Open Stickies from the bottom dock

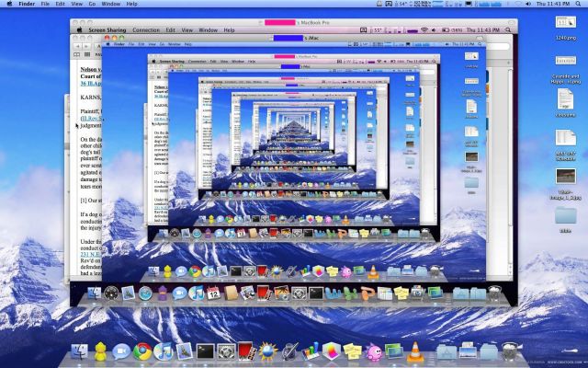click(x=352, y=351)
